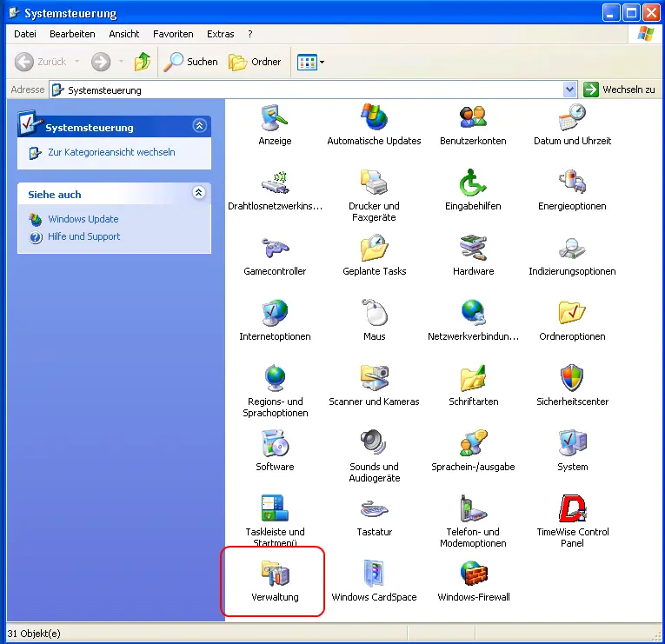Open the Software add/remove icon
The image size is (665, 644).
tap(275, 443)
